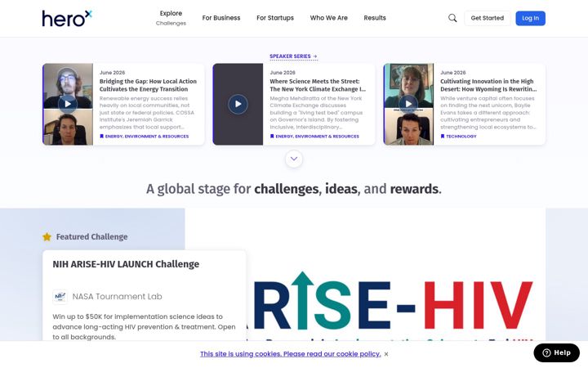Expand more speaker series with chevron button
Image resolution: width=588 pixels, height=368 pixels.
coord(294,159)
